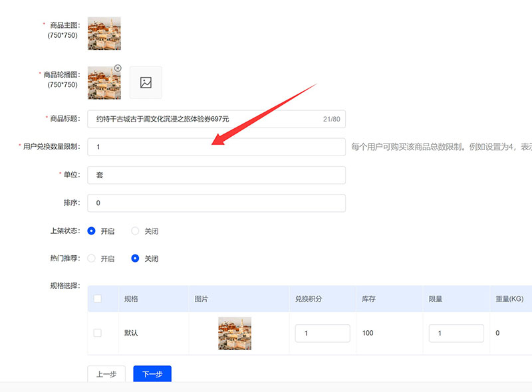
Task: Click the 排序 sort order input
Action: tap(216, 203)
